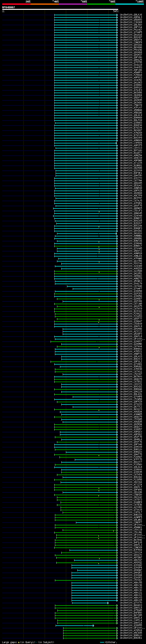Viewport: 146px width, 644px height.
Task: Select the UniRef100_Q43480 label
Action: coord(131,103)
